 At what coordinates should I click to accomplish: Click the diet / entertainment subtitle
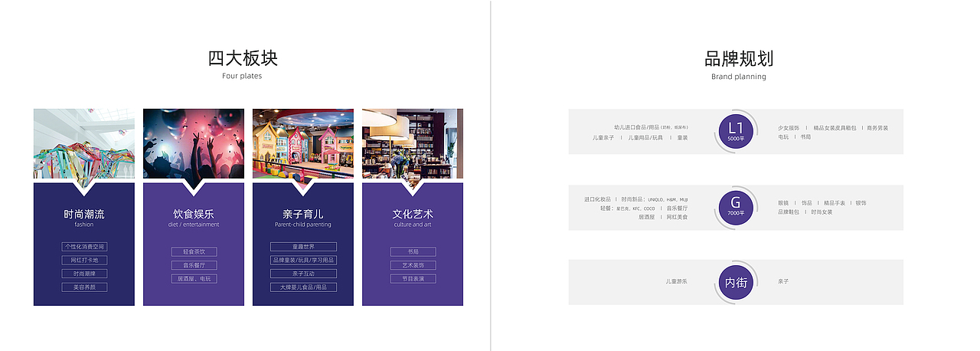tap(194, 225)
